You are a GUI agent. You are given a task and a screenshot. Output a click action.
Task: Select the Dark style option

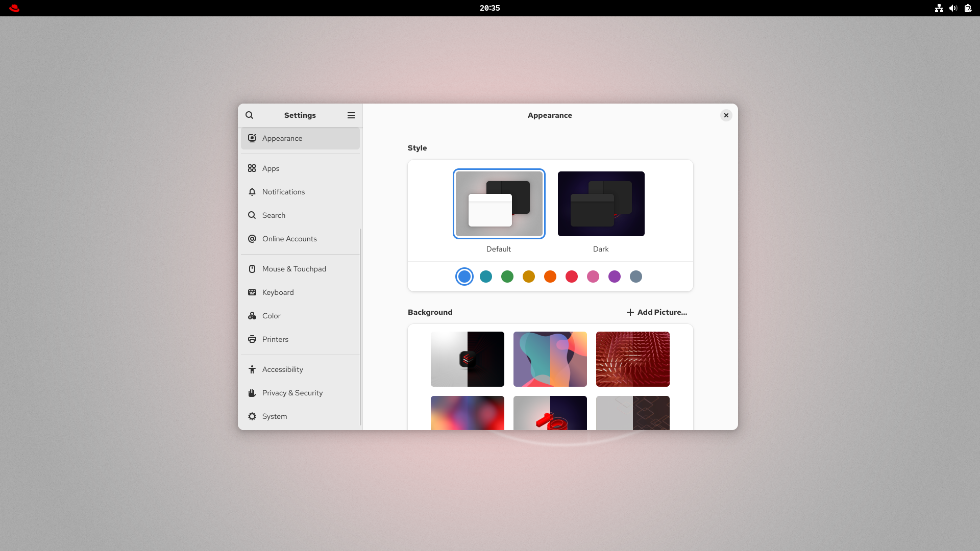tap(601, 204)
